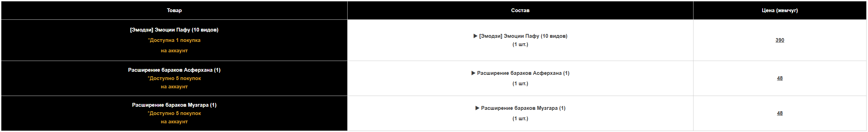This screenshot has width=868, height=132.
Task: Click Эмоции Пафу product title in Товар column
Action: 174,30
